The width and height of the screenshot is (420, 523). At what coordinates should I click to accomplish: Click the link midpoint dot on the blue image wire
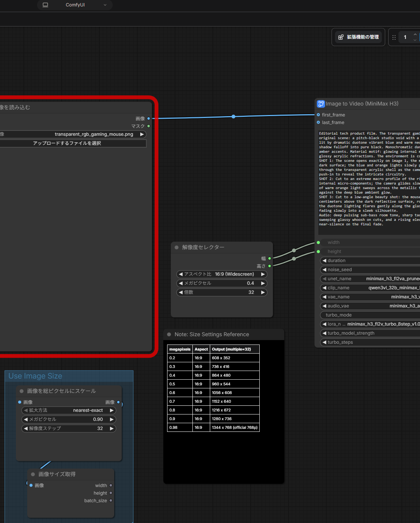(234, 116)
